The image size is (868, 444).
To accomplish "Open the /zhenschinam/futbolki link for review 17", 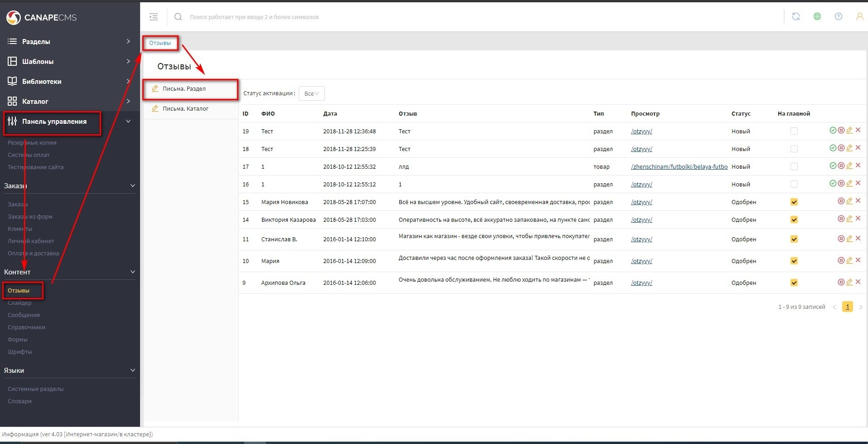I will click(x=679, y=166).
